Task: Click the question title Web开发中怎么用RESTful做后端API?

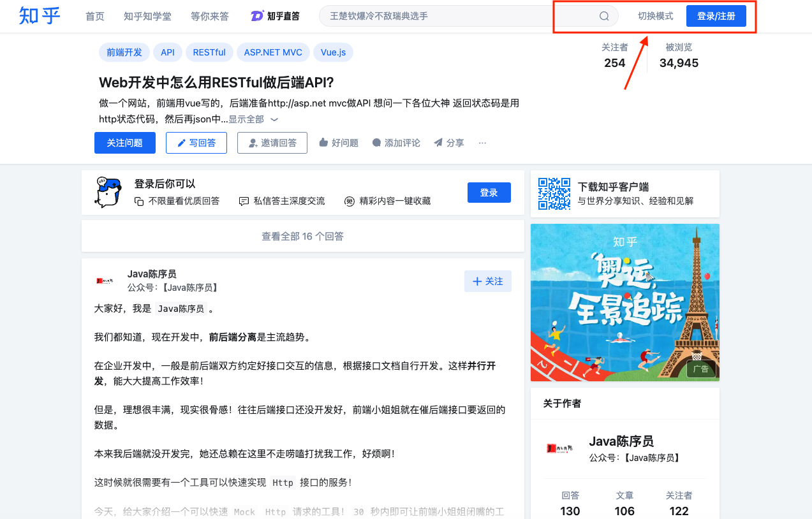Action: (x=216, y=82)
